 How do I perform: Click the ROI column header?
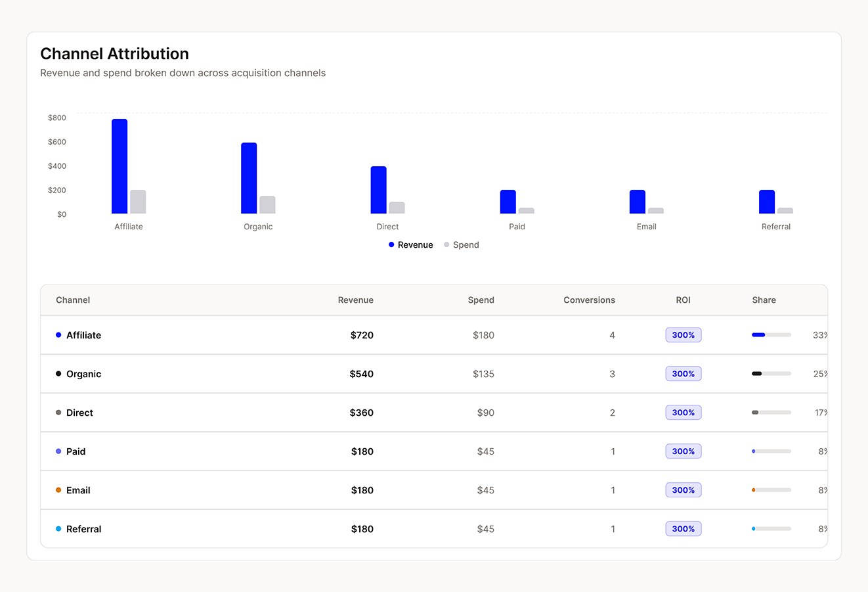pos(684,300)
